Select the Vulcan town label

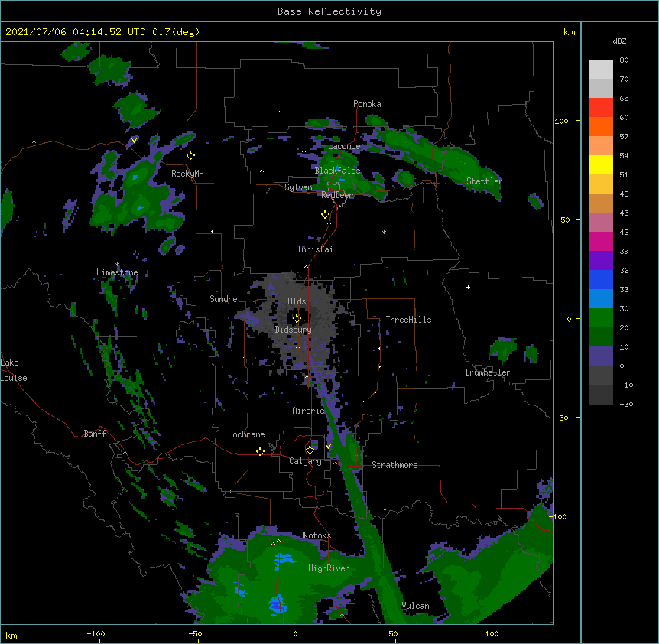coord(415,606)
